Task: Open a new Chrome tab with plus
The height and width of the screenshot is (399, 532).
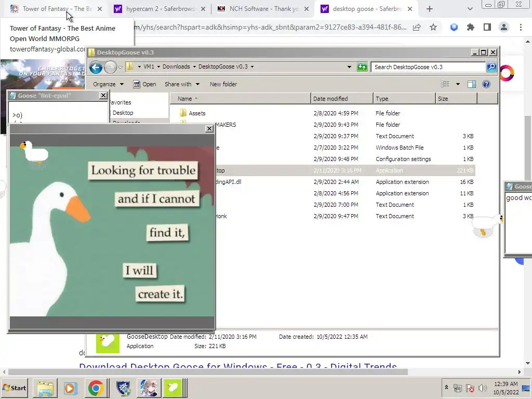Action: (430, 9)
